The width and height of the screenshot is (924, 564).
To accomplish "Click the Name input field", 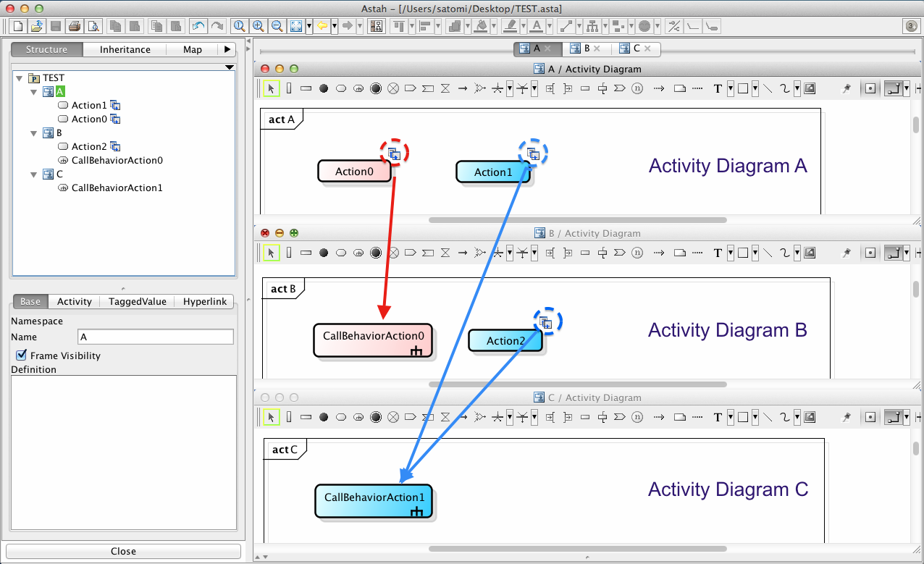I will (155, 337).
